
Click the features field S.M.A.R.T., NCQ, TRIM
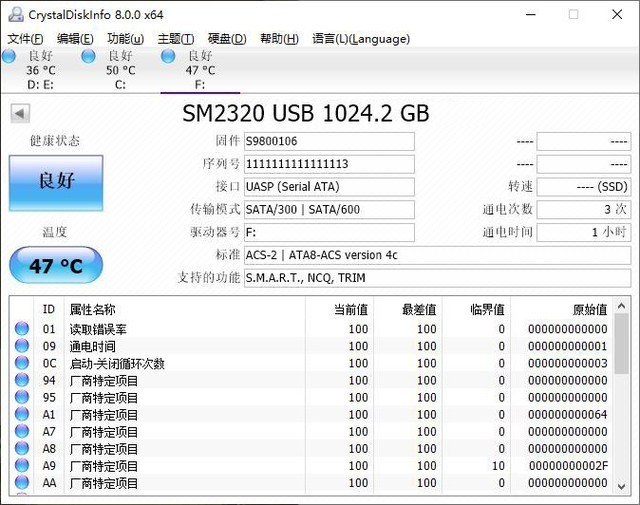[438, 278]
